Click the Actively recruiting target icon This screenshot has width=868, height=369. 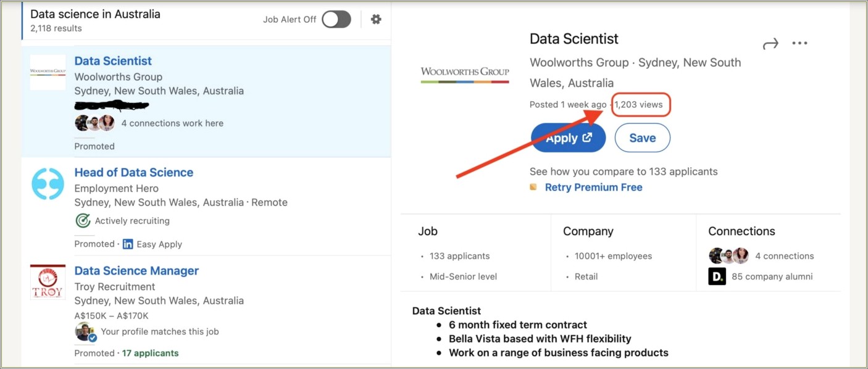(x=83, y=220)
